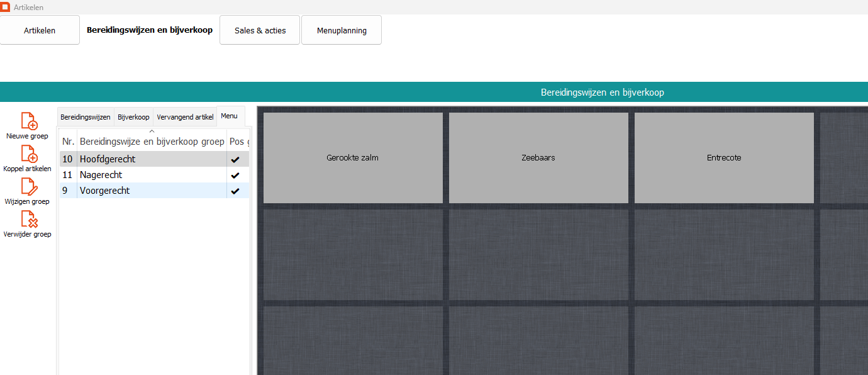Click the Verwijder groep delete icon

coord(29,219)
